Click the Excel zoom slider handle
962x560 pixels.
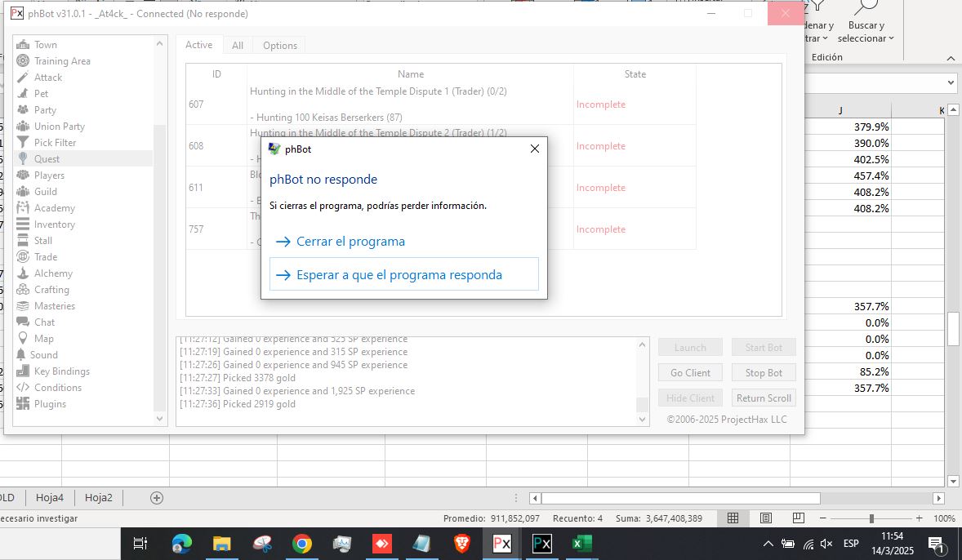(x=871, y=518)
